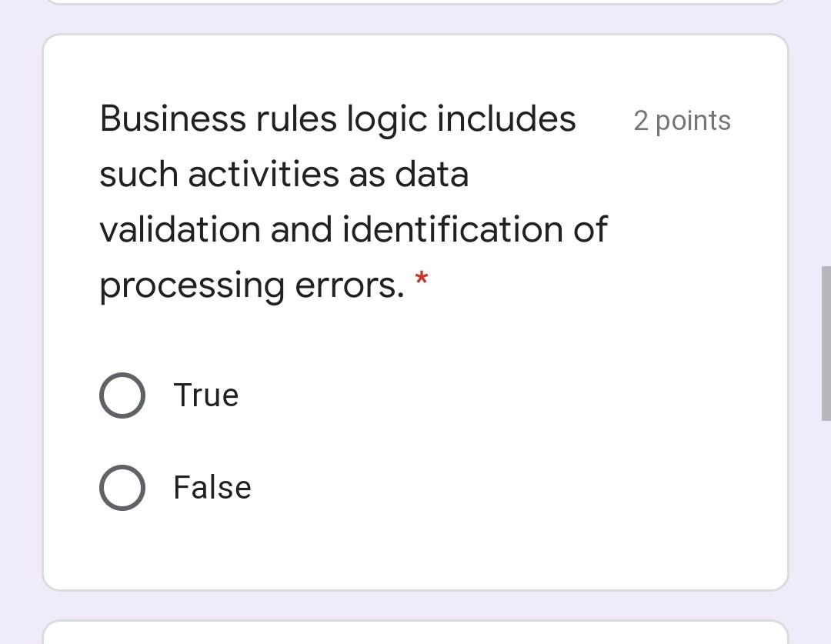Click the False option label text
Screen dimensions: 831x644
[212, 486]
